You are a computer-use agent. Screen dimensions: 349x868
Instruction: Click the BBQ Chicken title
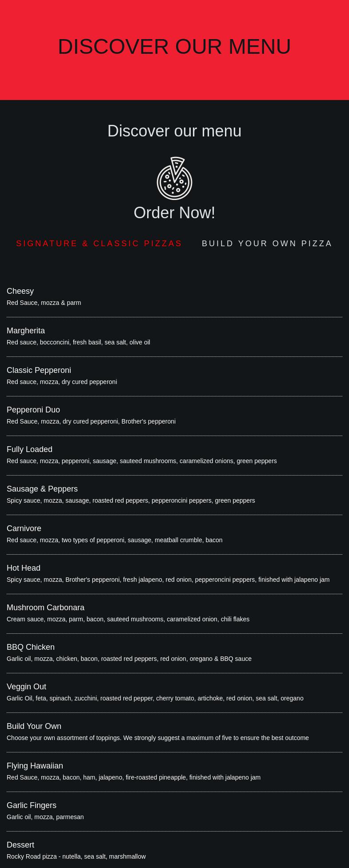tap(31, 647)
